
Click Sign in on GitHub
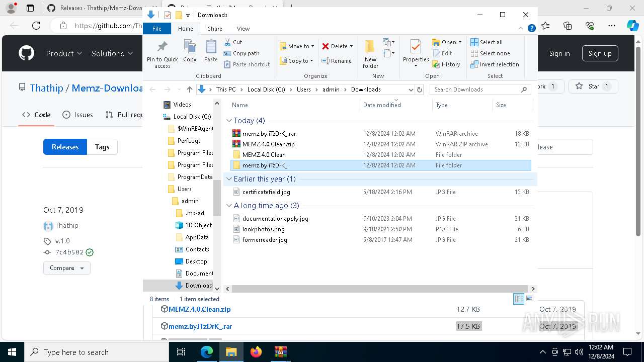click(559, 53)
